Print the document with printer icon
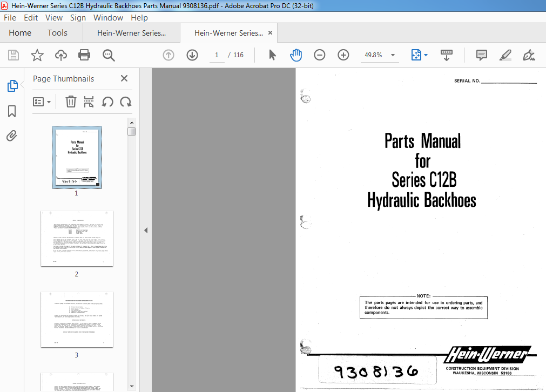This screenshot has width=546, height=392. point(84,55)
